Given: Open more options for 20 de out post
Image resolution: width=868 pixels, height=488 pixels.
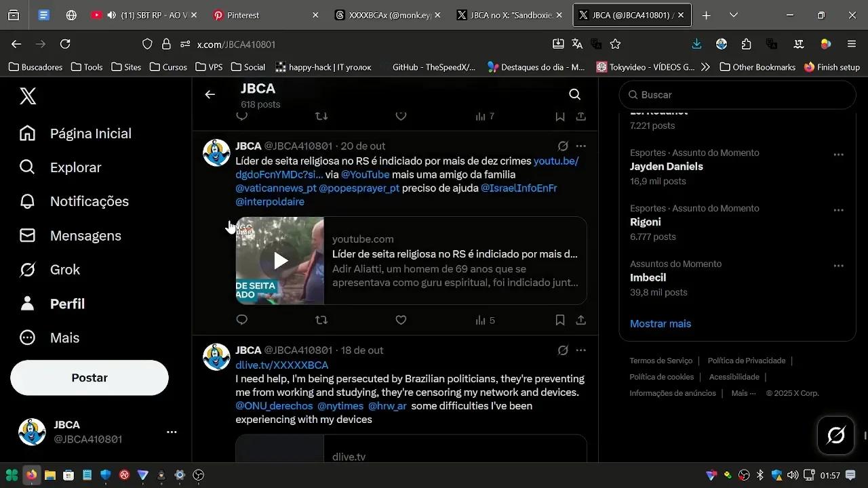Looking at the screenshot, I should (x=581, y=146).
